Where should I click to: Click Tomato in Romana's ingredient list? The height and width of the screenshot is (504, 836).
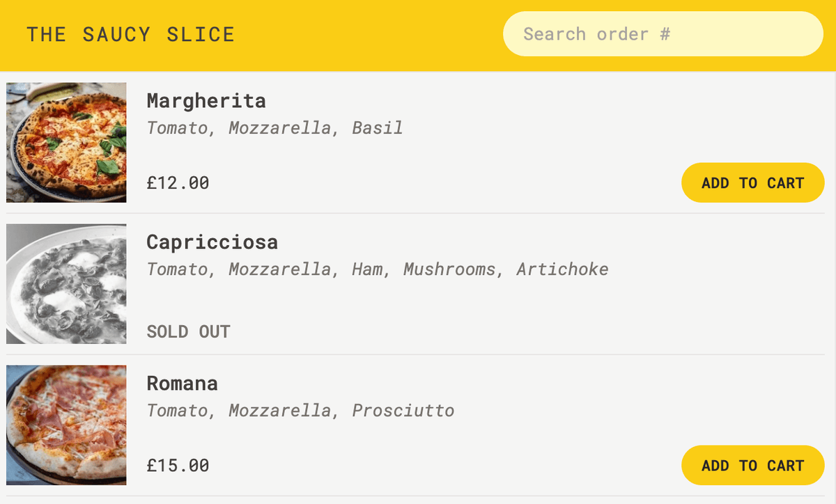pos(177,411)
